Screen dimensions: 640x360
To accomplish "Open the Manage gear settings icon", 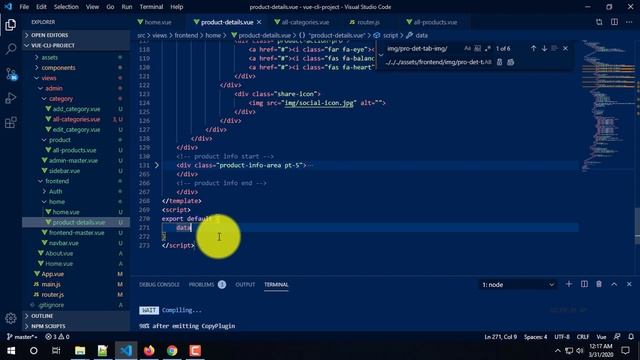I will pos(11,318).
